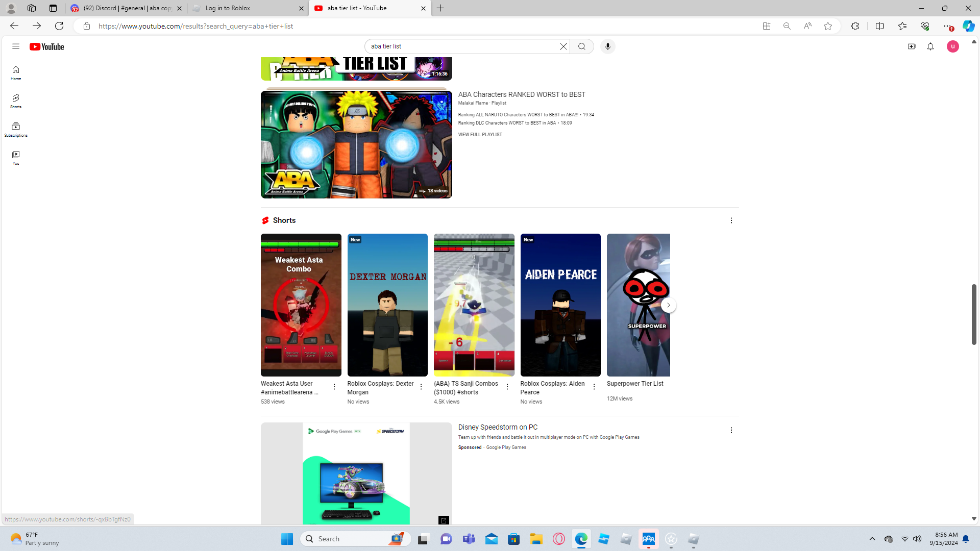Add this page to browser favorites
This screenshot has height=551, width=980.
828,26
